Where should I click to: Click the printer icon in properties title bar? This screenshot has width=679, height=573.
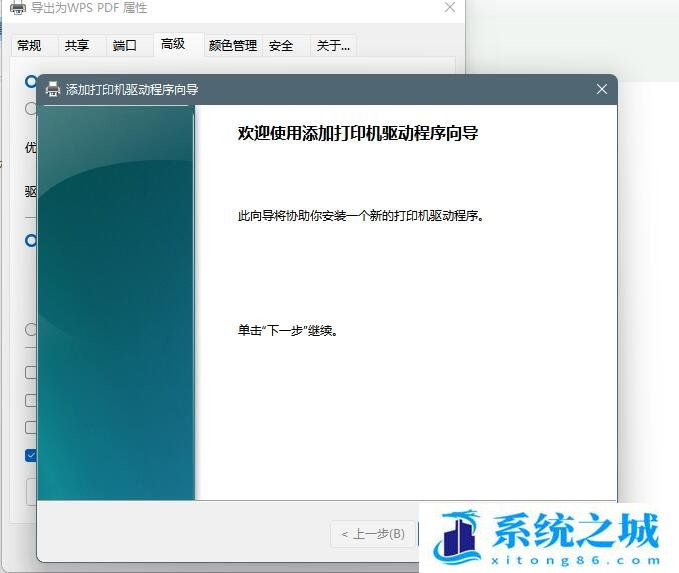[17, 8]
